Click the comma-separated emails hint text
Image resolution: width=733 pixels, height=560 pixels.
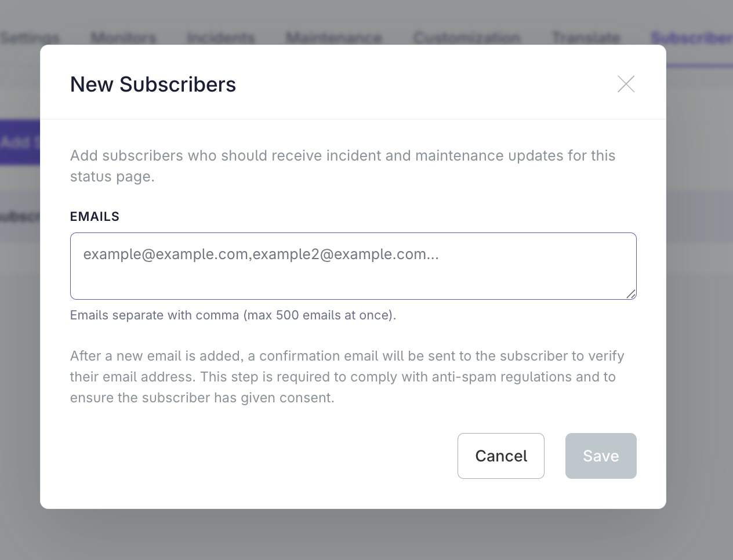(233, 315)
